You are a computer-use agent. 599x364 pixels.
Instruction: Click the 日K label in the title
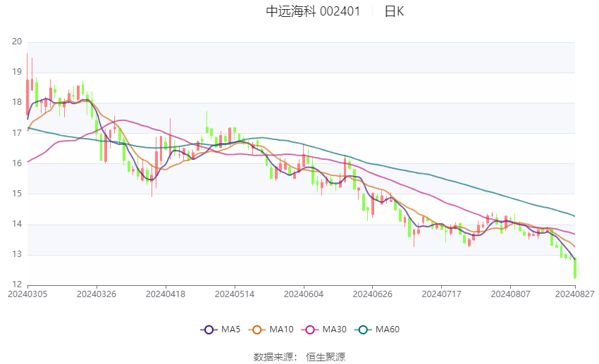394,11
